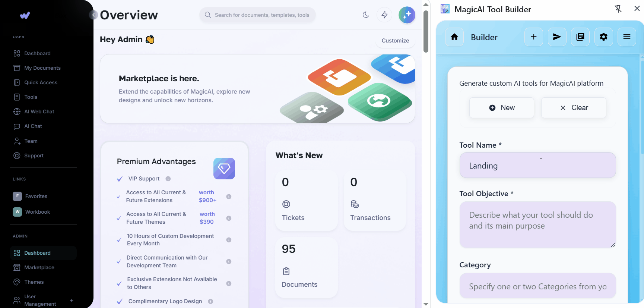
Task: Click the plus icon in Builder toolbar
Action: (534, 37)
